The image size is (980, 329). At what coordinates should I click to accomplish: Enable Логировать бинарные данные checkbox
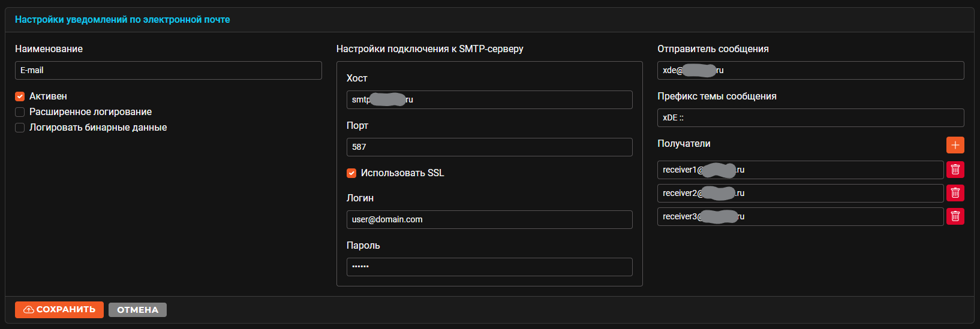pyautogui.click(x=20, y=128)
